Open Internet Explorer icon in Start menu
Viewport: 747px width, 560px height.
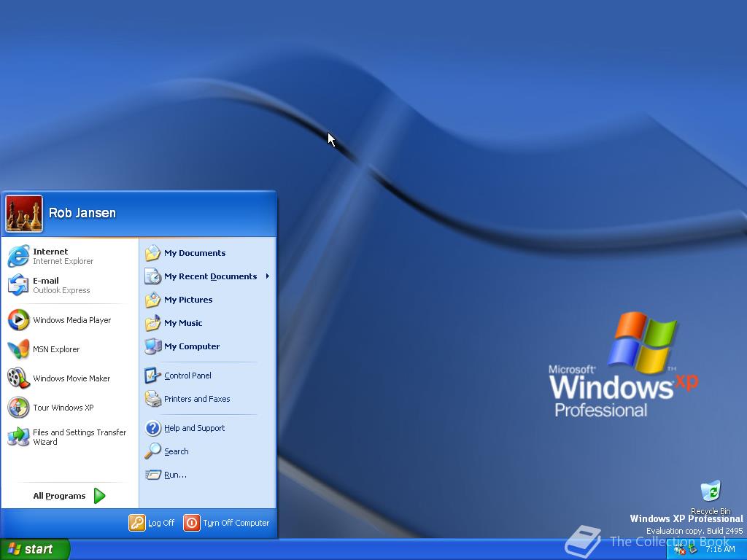point(18,256)
